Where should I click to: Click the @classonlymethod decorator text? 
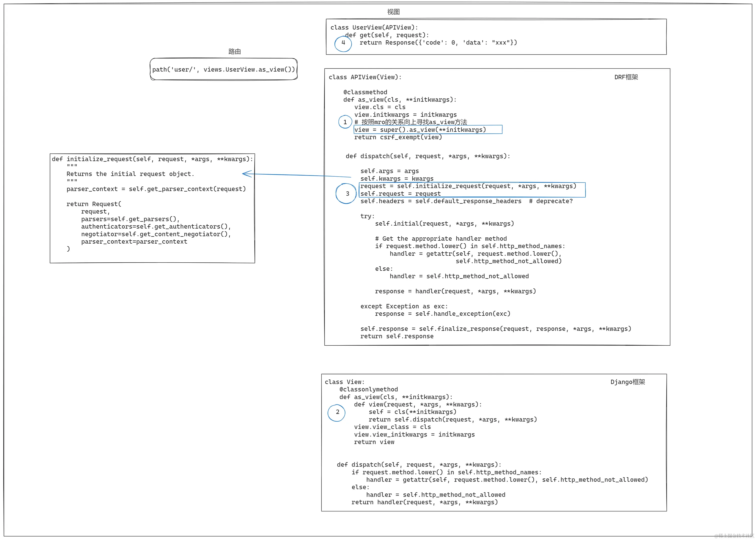click(368, 389)
